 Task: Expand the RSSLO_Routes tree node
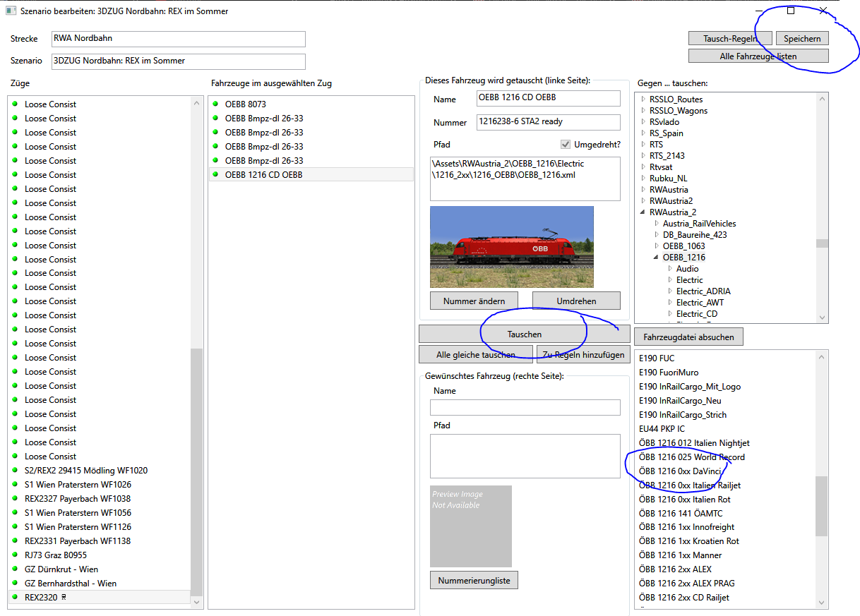point(643,99)
